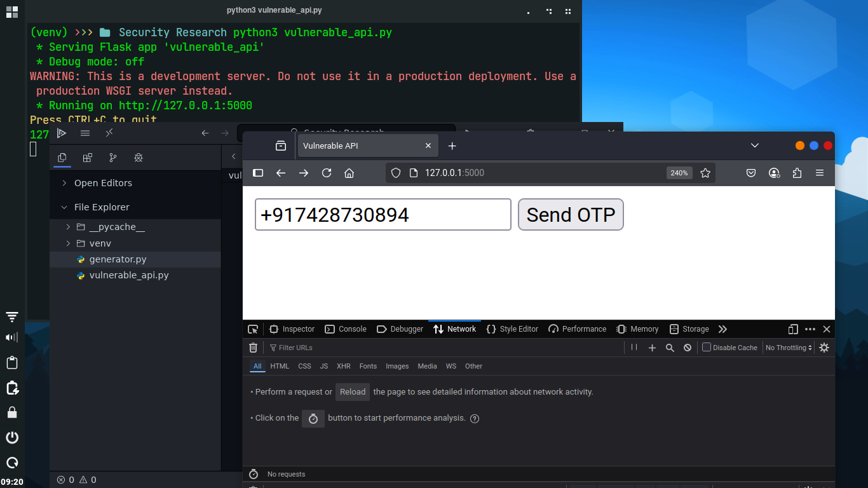The width and height of the screenshot is (868, 488).
Task: Pause network traffic recording
Action: pos(634,348)
